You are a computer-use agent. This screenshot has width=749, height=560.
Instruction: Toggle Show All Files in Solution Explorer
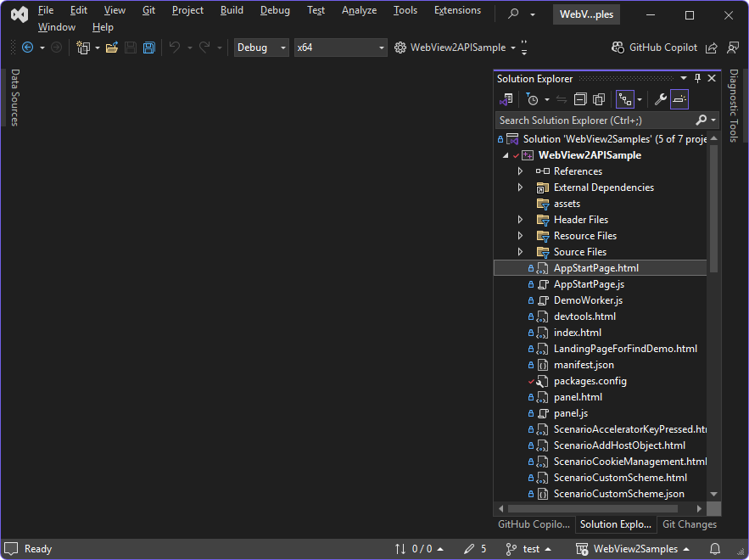click(598, 99)
